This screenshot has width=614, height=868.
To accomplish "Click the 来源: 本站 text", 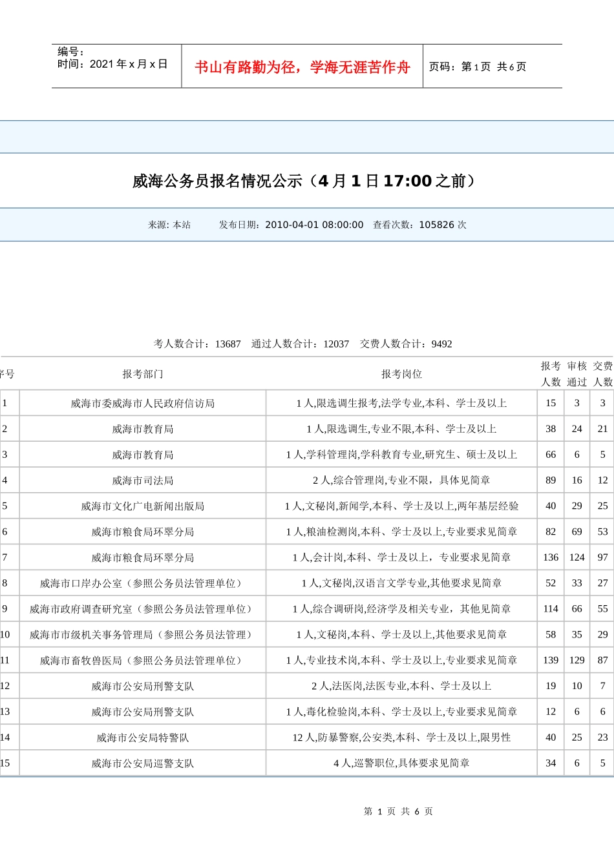I will pyautogui.click(x=169, y=225).
